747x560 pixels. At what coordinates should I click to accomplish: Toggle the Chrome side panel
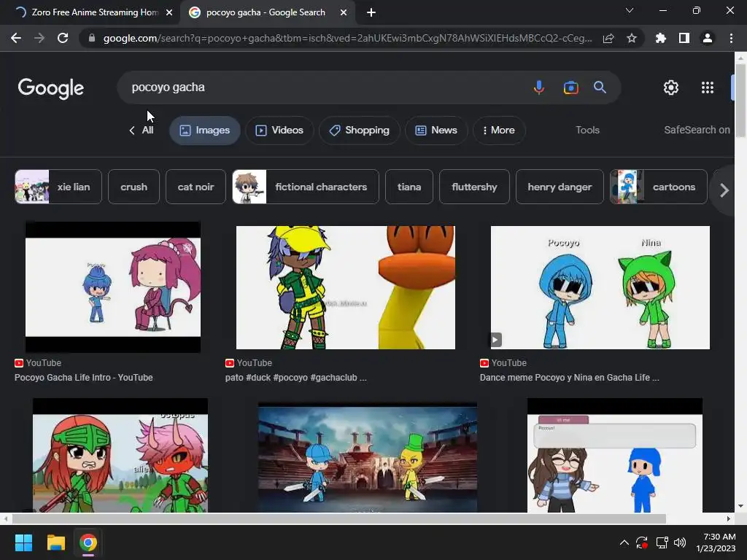click(x=684, y=38)
